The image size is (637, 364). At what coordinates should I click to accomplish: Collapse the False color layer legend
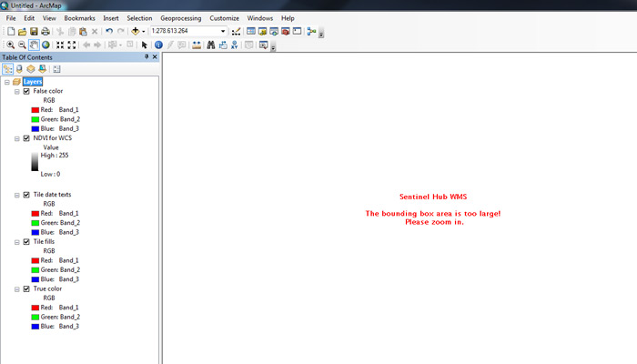pos(17,92)
